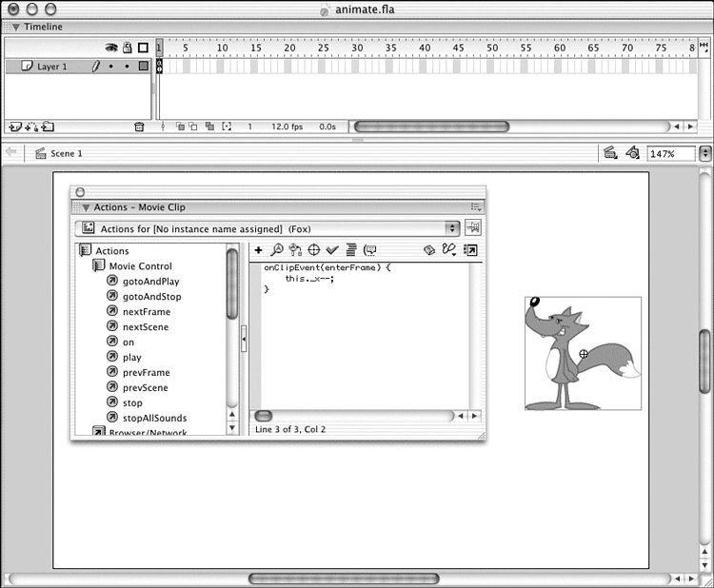The width and height of the screenshot is (714, 588).
Task: Open the Edit Scene menu icon
Action: pos(610,153)
